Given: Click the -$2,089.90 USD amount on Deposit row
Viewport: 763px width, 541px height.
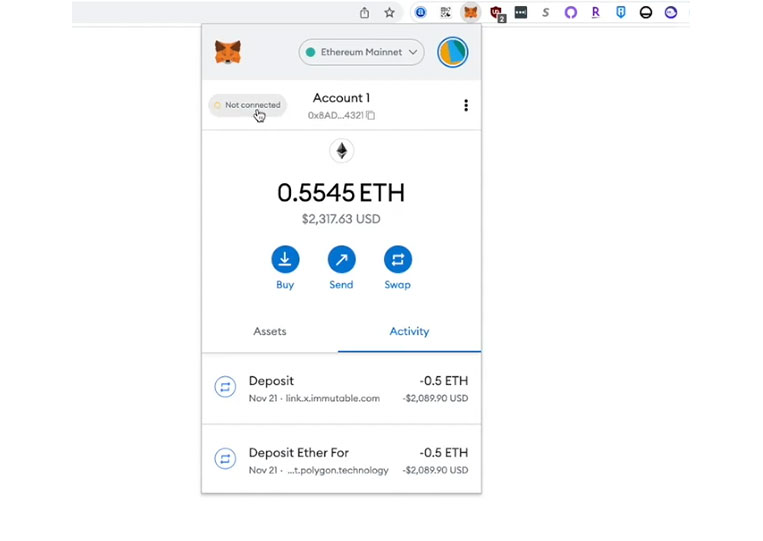Looking at the screenshot, I should point(436,398).
